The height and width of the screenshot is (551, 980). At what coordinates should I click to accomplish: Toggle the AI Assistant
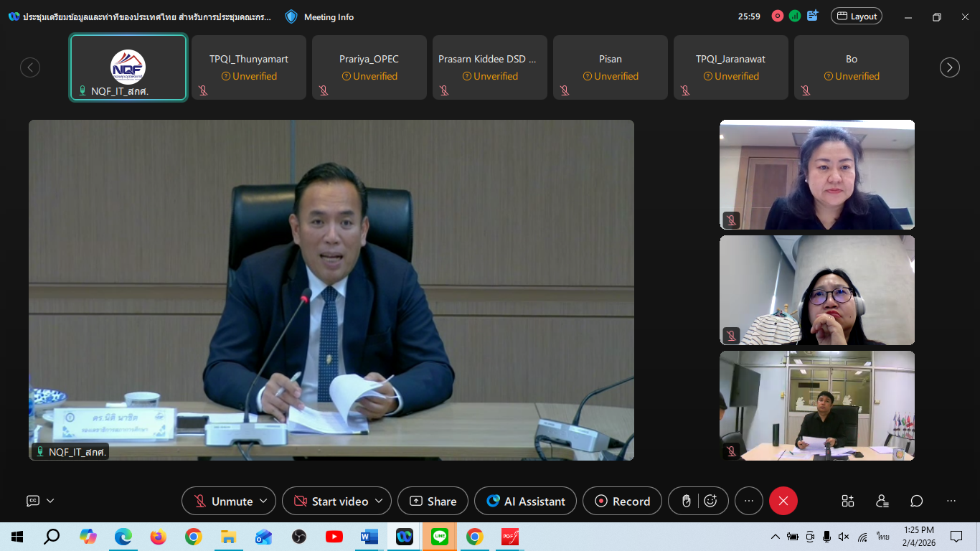click(526, 501)
